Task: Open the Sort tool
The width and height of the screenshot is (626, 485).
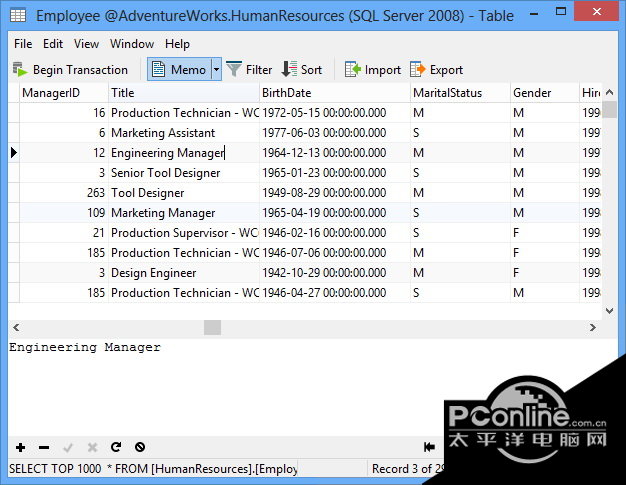Action: (301, 69)
